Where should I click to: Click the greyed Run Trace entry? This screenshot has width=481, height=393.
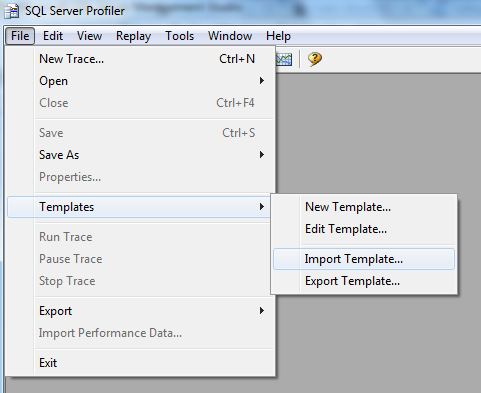(x=138, y=237)
